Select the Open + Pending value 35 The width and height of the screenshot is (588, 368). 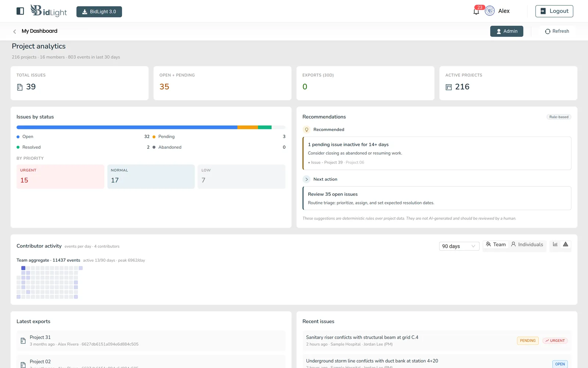[164, 87]
